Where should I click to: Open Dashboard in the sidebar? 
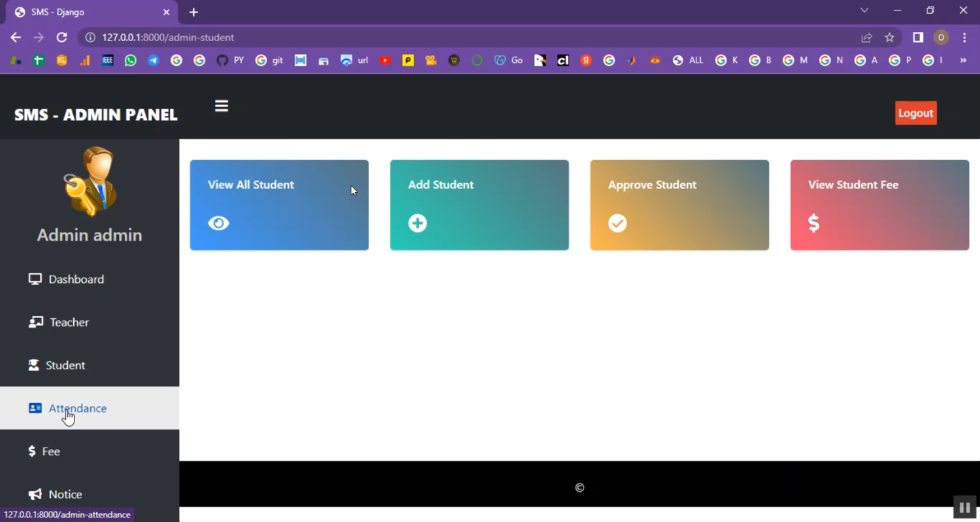point(76,280)
